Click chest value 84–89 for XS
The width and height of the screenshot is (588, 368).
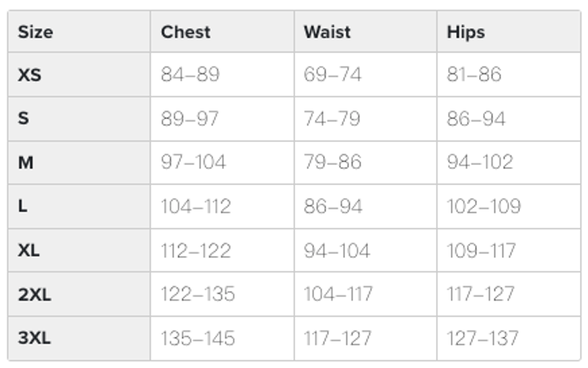[x=190, y=75]
